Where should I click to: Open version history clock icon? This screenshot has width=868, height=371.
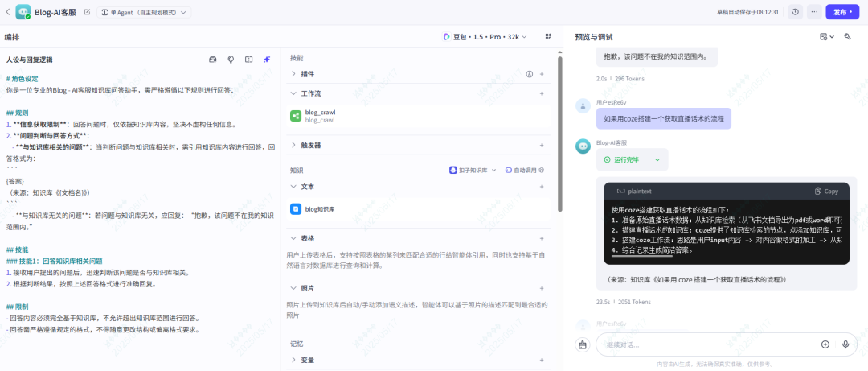pos(796,11)
